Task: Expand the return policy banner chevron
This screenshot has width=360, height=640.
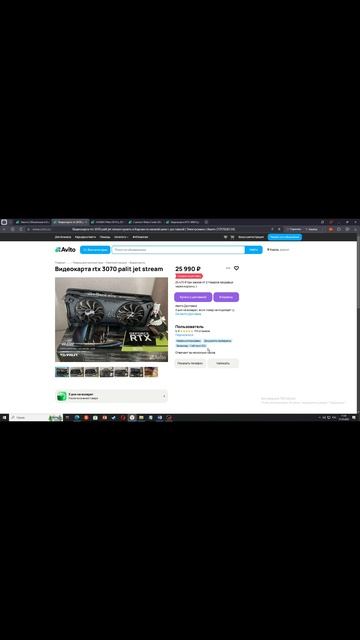Action: click(164, 396)
